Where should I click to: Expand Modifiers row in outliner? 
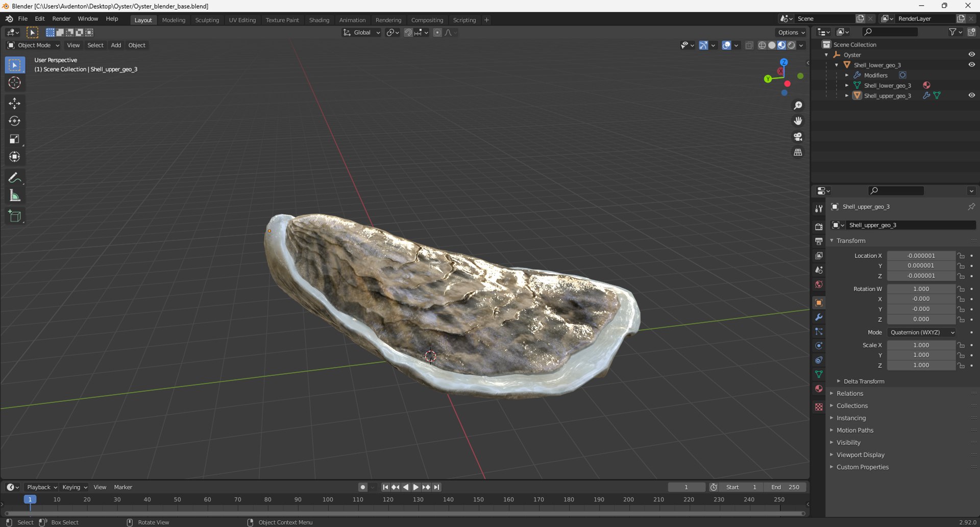[847, 75]
